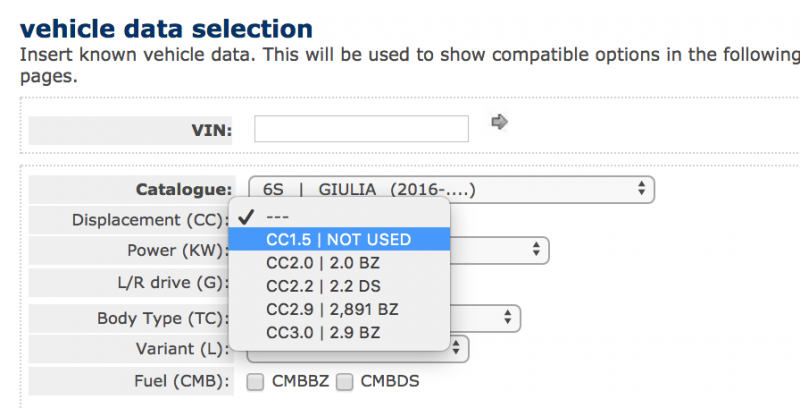Choose 'CC1.5 | NOT USED' displacement option

coord(340,239)
